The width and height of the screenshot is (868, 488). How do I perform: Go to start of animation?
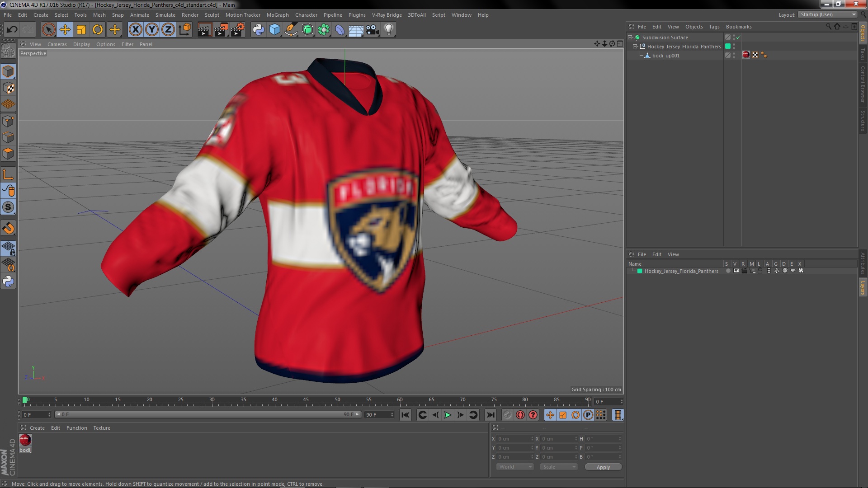[406, 415]
